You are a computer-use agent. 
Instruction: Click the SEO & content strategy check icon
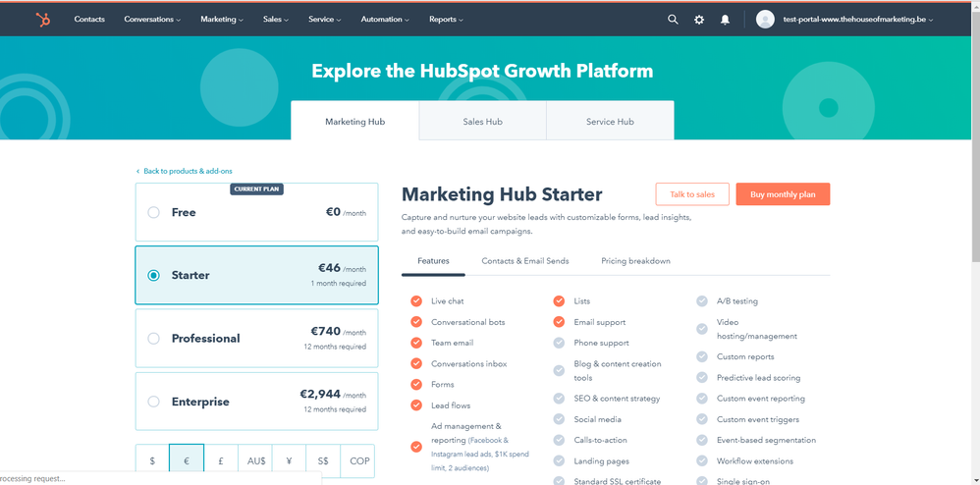(x=560, y=399)
